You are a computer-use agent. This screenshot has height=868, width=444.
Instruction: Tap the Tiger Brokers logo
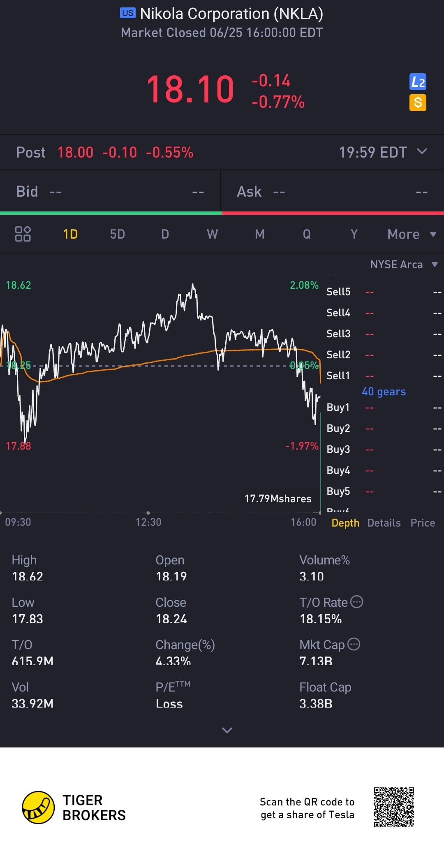coord(74,808)
